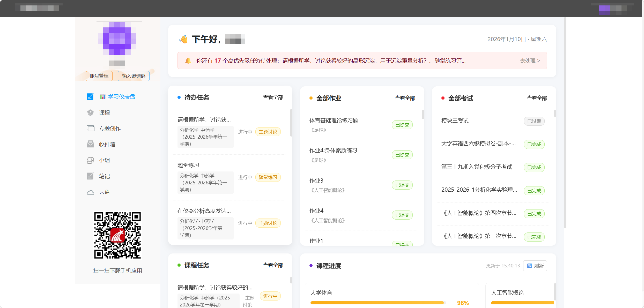Image resolution: width=644 pixels, height=308 pixels.
Task: Click the 输入邀请码 button
Action: click(134, 76)
